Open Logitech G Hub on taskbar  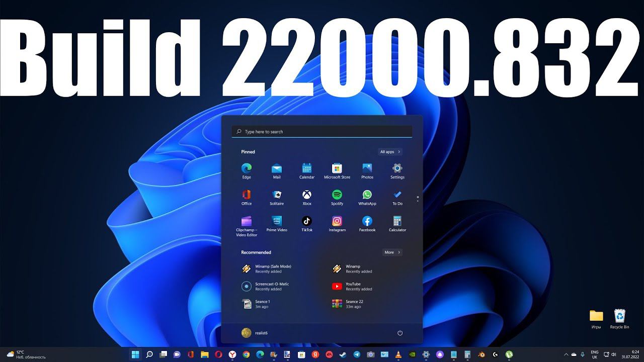point(495,354)
